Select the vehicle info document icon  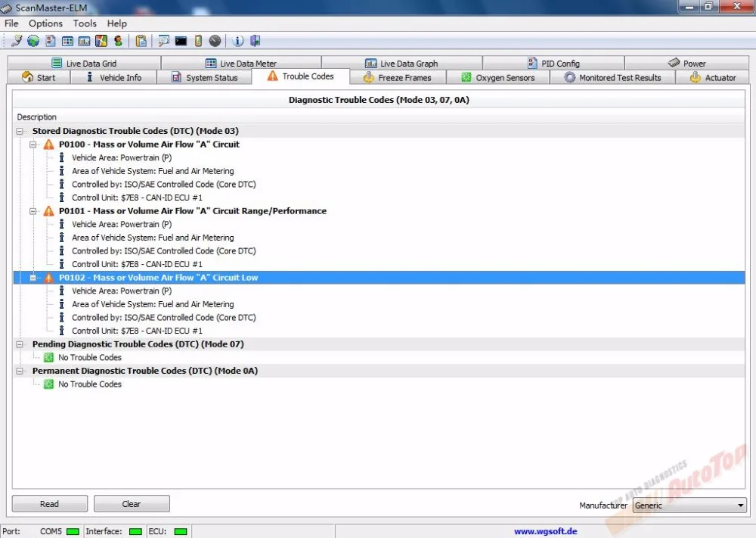tap(49, 40)
